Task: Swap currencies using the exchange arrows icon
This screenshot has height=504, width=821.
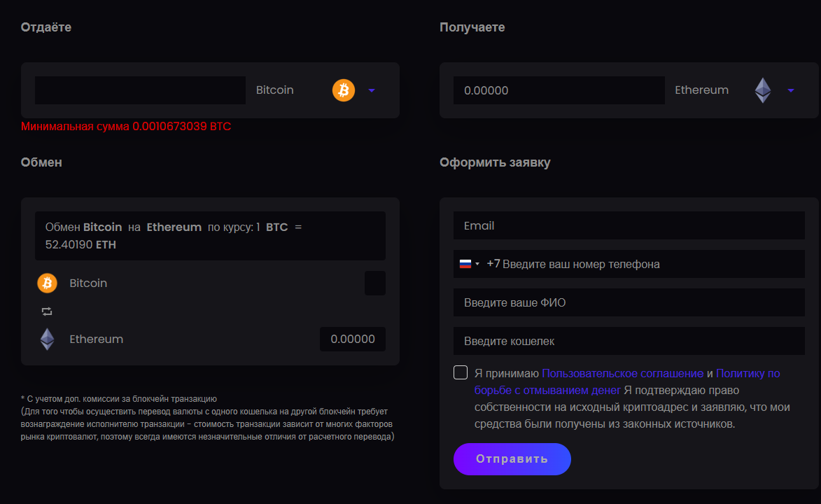Action: click(47, 311)
